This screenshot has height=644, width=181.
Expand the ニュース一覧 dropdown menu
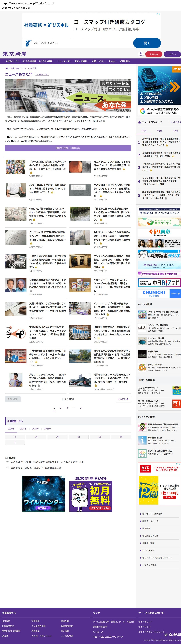point(64,61)
